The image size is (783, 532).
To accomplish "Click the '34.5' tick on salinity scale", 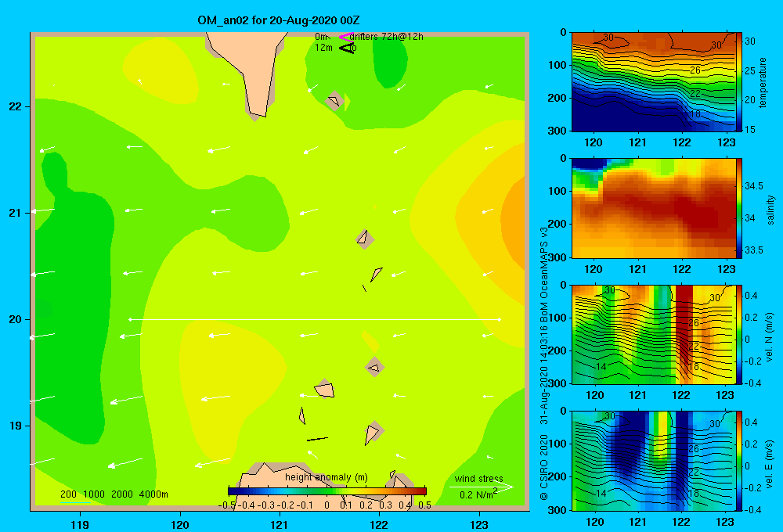I will coord(754,186).
